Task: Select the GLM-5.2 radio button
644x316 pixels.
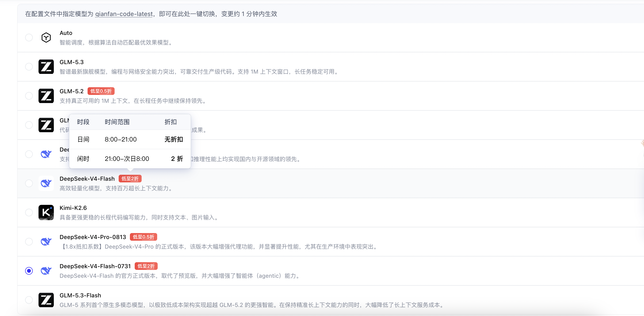Action: point(29,96)
